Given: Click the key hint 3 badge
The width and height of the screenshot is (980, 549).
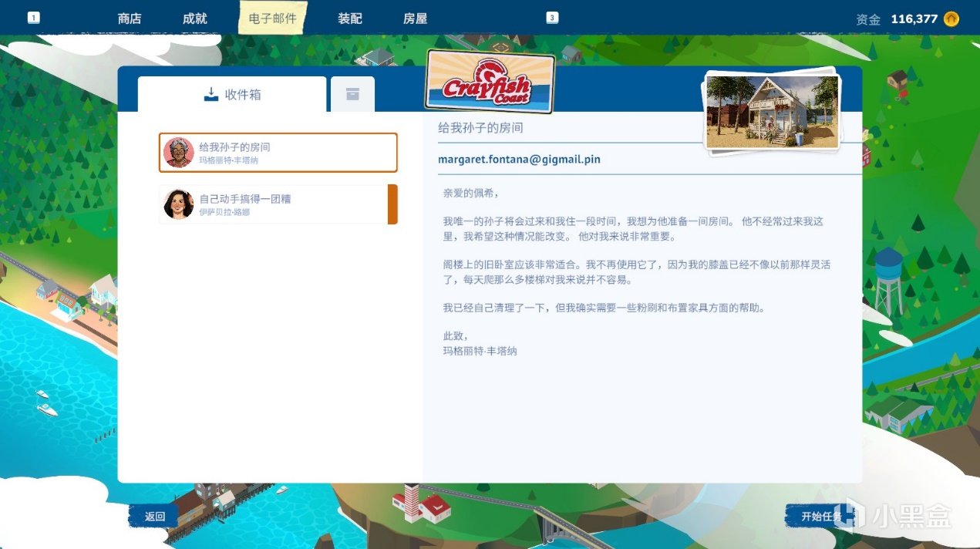Looking at the screenshot, I should pyautogui.click(x=552, y=18).
